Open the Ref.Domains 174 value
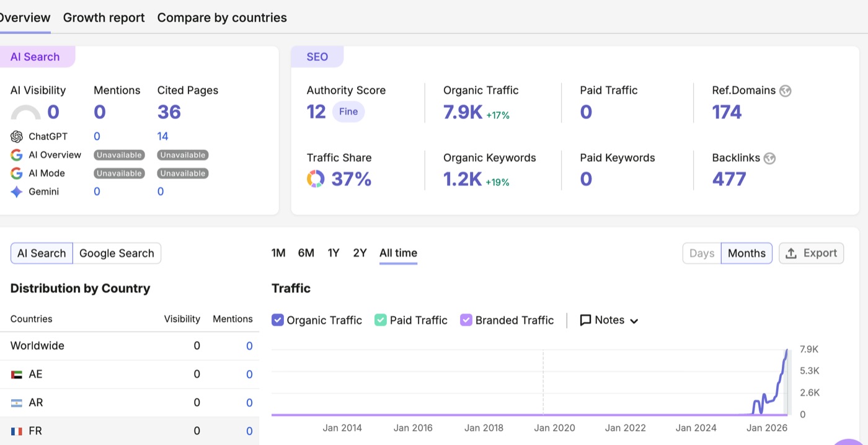868x445 pixels. tap(727, 112)
